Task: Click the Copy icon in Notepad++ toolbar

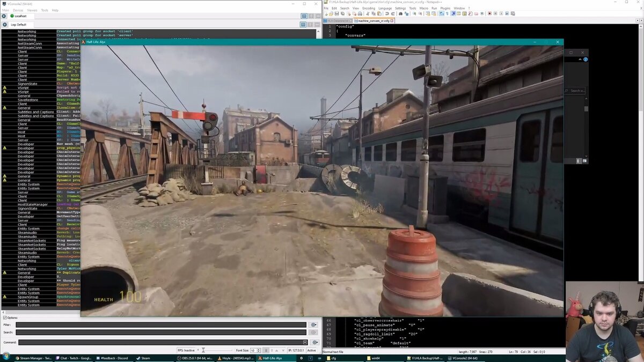Action: [374, 13]
